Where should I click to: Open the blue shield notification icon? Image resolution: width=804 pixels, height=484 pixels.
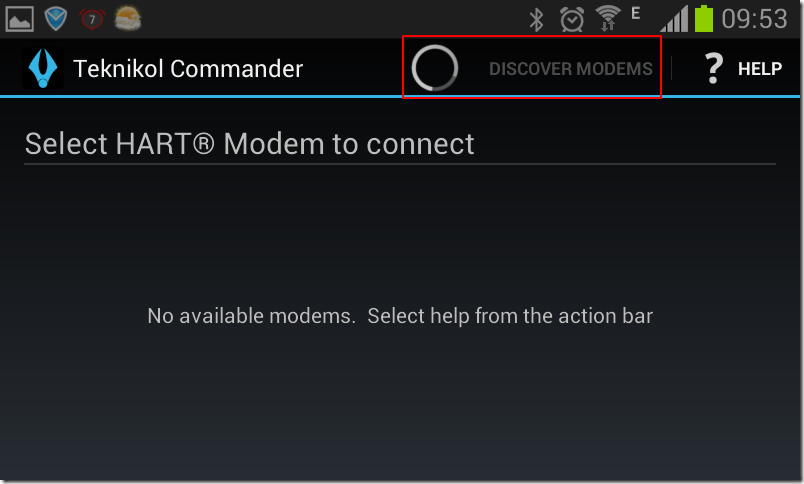[x=55, y=19]
